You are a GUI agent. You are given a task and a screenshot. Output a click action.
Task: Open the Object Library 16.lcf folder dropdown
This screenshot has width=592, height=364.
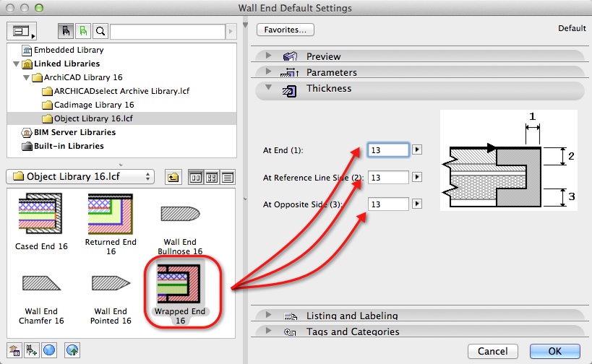click(80, 176)
